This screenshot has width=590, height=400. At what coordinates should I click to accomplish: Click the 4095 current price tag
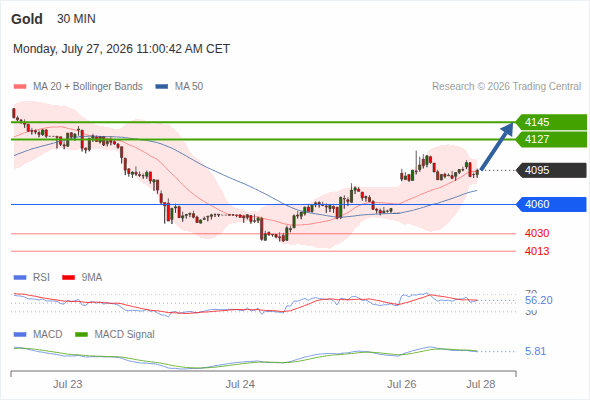click(551, 170)
